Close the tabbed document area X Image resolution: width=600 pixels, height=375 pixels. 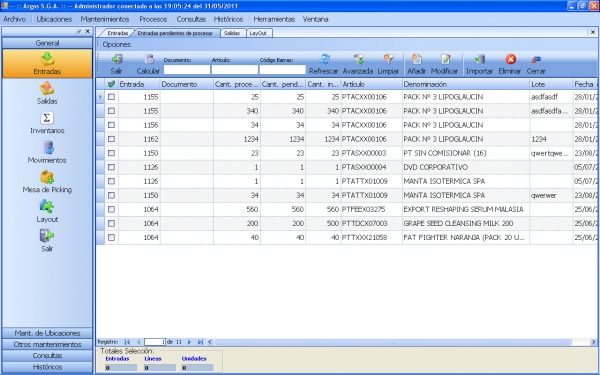click(x=593, y=33)
